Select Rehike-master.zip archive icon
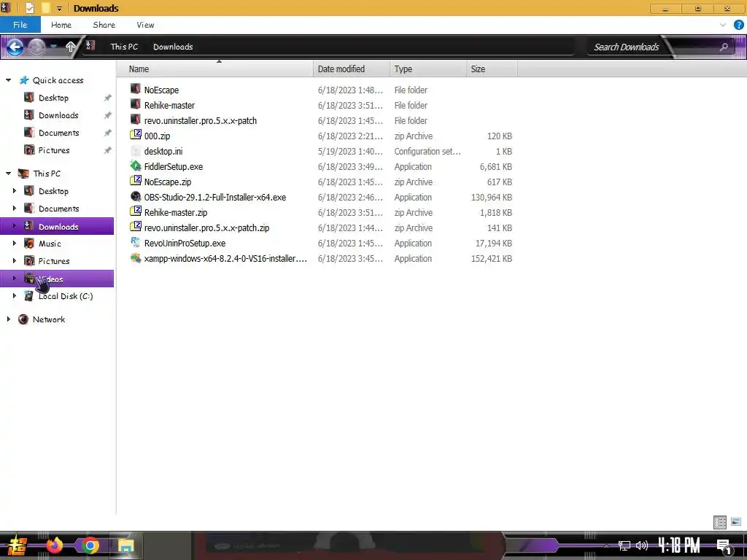 click(x=136, y=211)
